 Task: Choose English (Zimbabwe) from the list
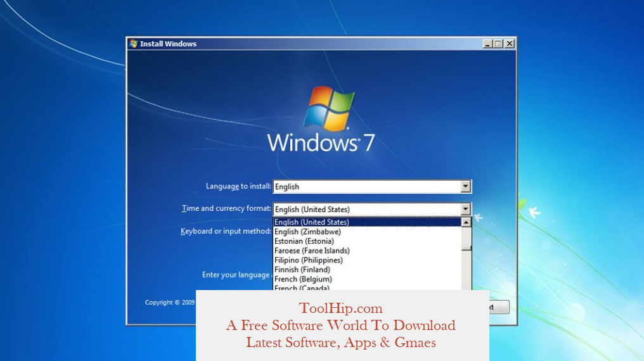tap(367, 232)
